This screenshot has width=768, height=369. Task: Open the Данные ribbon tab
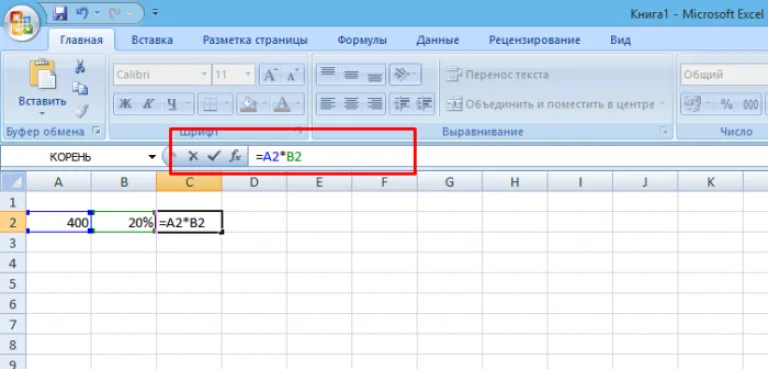437,40
